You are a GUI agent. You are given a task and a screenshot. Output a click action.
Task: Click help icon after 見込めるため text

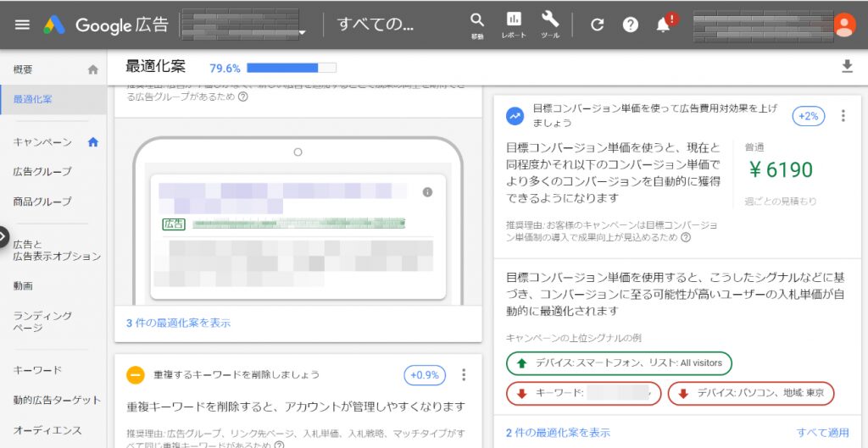click(x=685, y=238)
